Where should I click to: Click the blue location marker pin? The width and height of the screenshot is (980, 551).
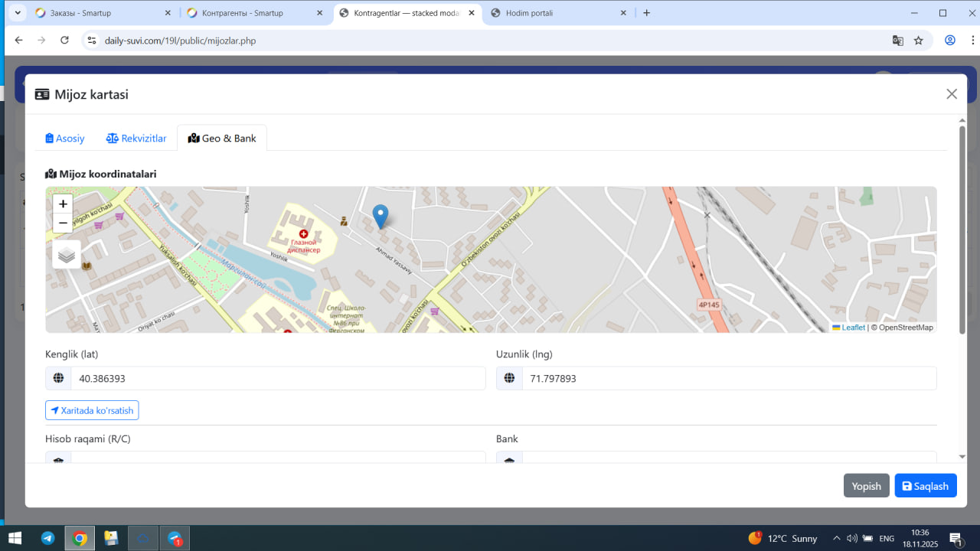(380, 216)
